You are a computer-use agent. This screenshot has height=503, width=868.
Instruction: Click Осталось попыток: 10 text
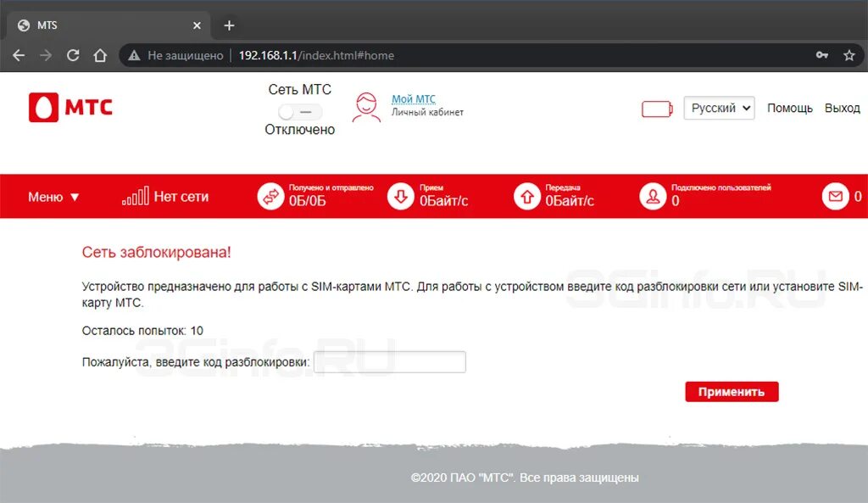(142, 331)
